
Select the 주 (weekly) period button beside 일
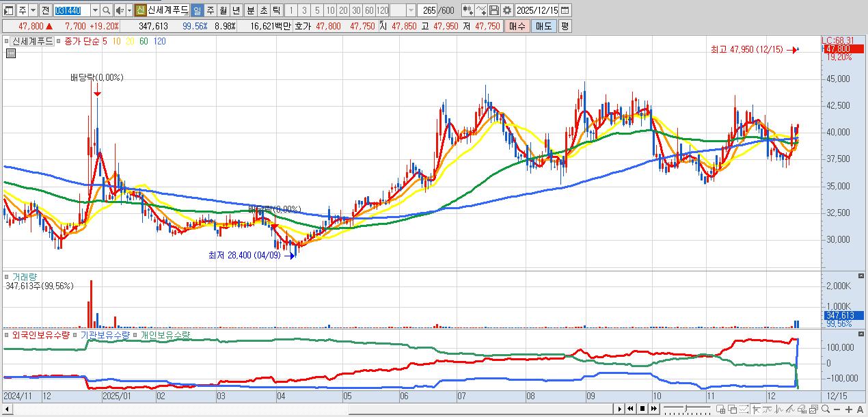pos(210,10)
